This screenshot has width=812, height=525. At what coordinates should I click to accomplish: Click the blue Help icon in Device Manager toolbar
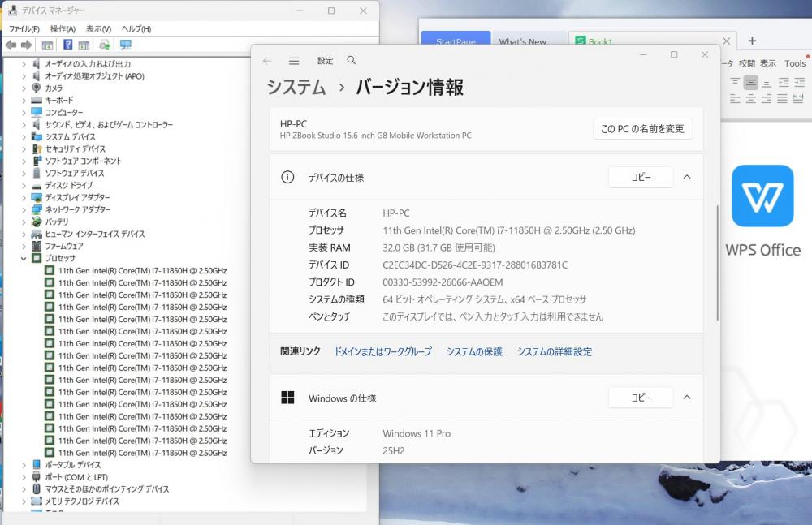click(68, 45)
